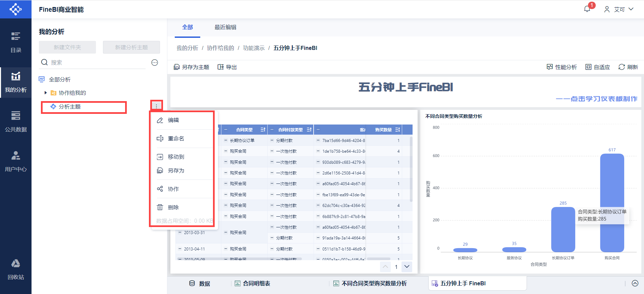Viewport: 644px width, 294px height.
Task: Go to previous table page
Action: (385, 267)
